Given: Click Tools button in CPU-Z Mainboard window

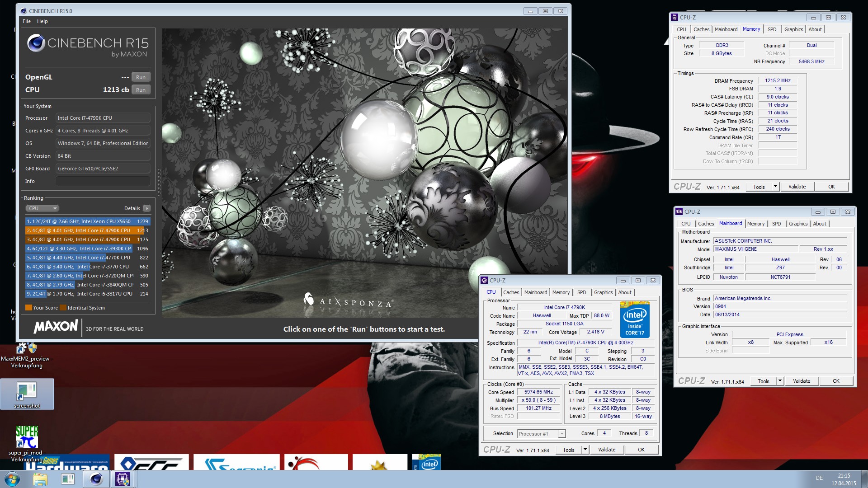Looking at the screenshot, I should point(764,381).
